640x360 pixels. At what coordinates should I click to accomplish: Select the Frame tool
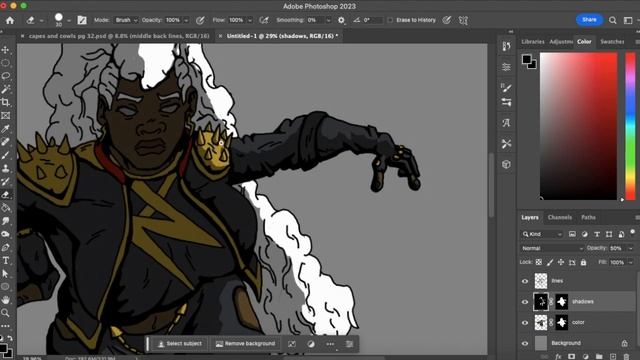click(6, 116)
